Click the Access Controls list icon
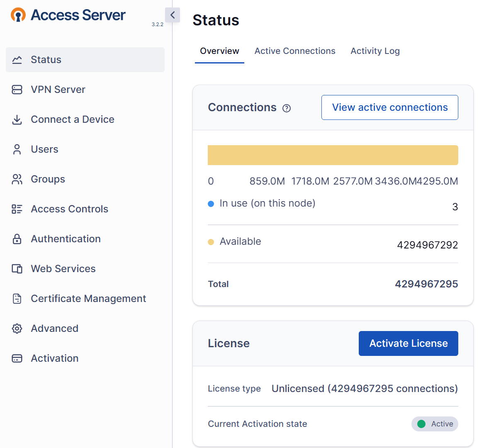This screenshot has width=484, height=448. click(17, 209)
